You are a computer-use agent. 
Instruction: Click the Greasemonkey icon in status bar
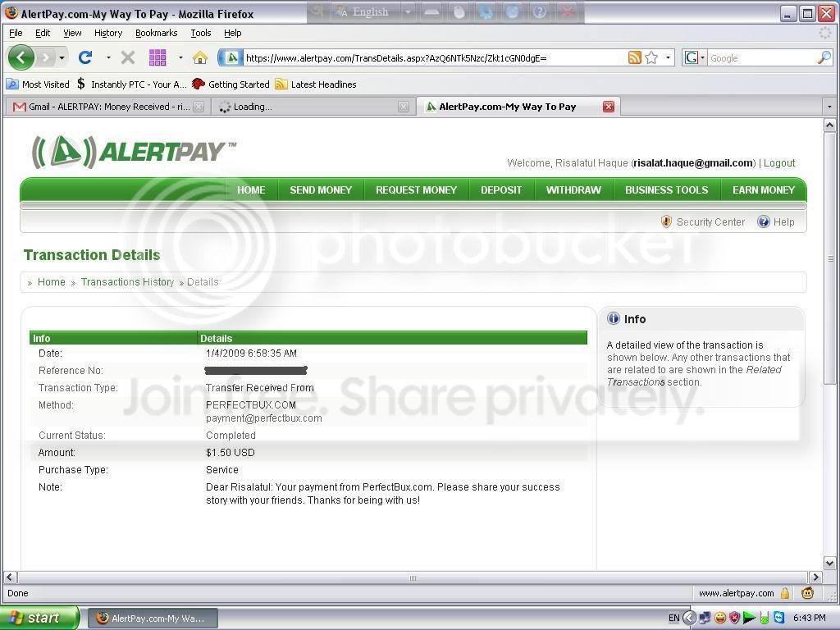point(808,593)
